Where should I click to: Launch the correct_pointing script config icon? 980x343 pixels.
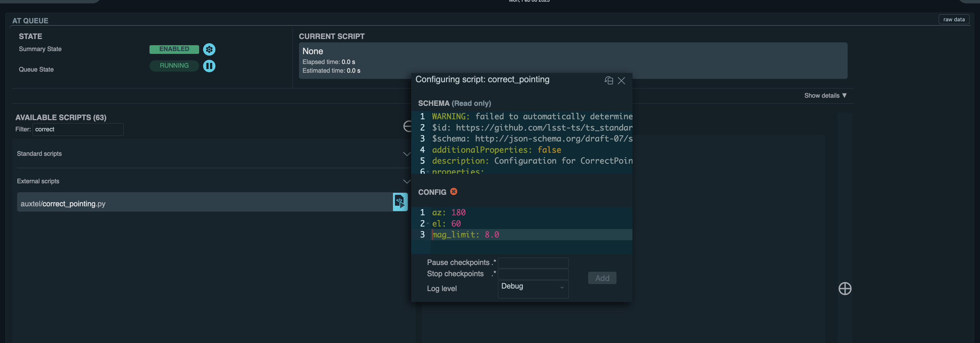(x=400, y=202)
